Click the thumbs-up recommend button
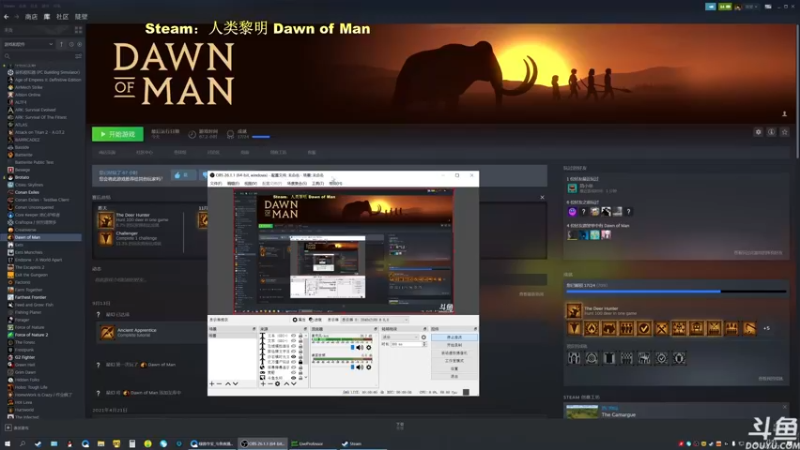Viewport: 800px width, 450px height. coord(183,175)
